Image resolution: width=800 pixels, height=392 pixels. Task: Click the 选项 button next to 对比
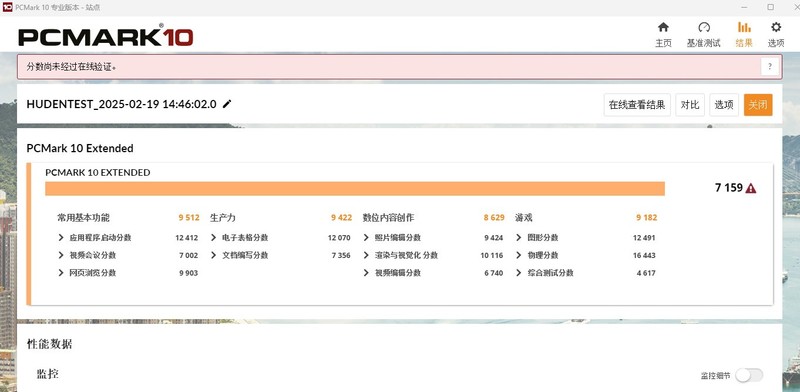pos(723,105)
